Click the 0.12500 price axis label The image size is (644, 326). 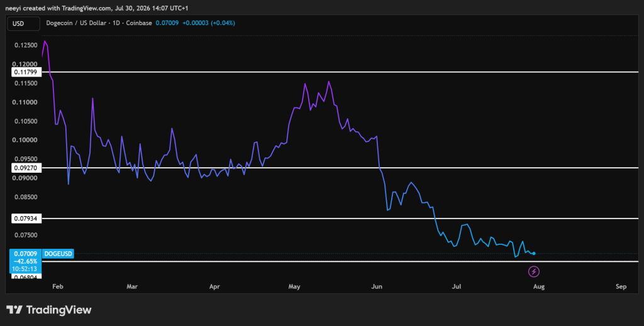tap(25, 45)
